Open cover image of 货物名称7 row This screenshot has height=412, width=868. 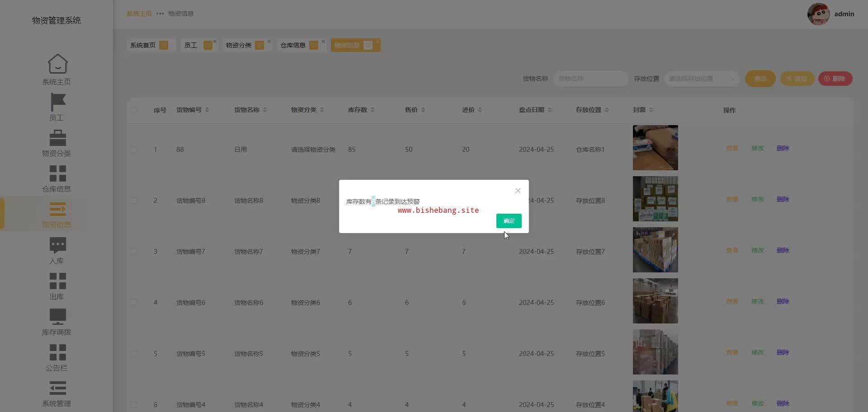[x=656, y=250]
